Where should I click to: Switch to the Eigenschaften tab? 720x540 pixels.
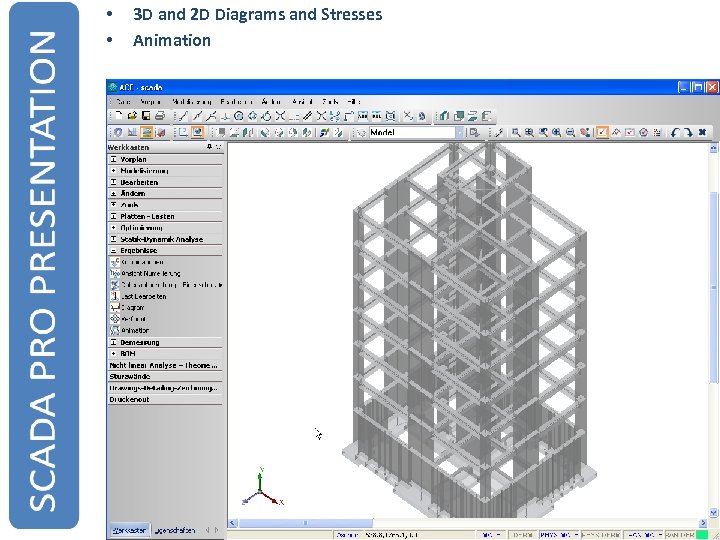[175, 530]
